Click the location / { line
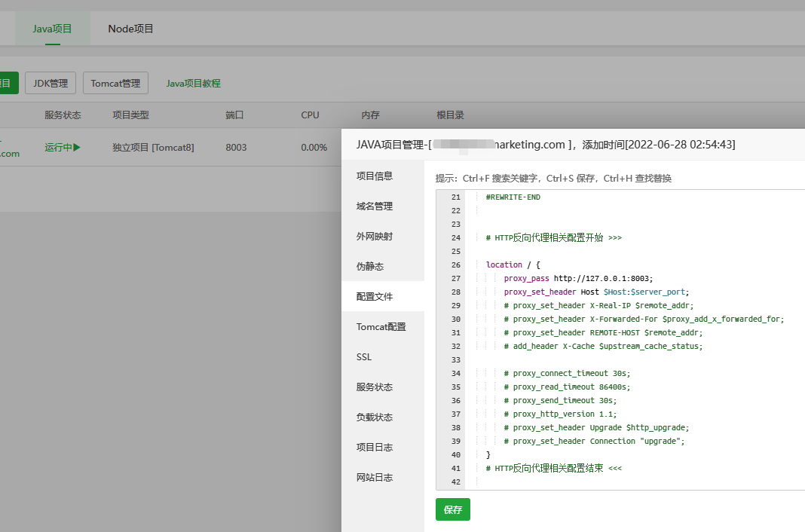The width and height of the screenshot is (805, 532). pos(513,264)
